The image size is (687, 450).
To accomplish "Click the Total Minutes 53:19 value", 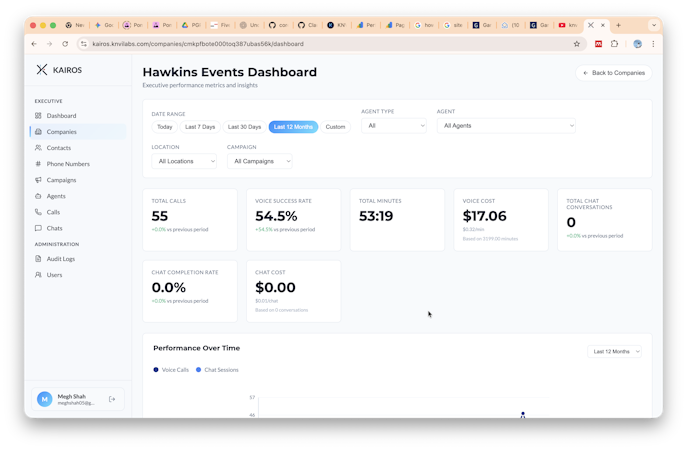I will (x=376, y=216).
